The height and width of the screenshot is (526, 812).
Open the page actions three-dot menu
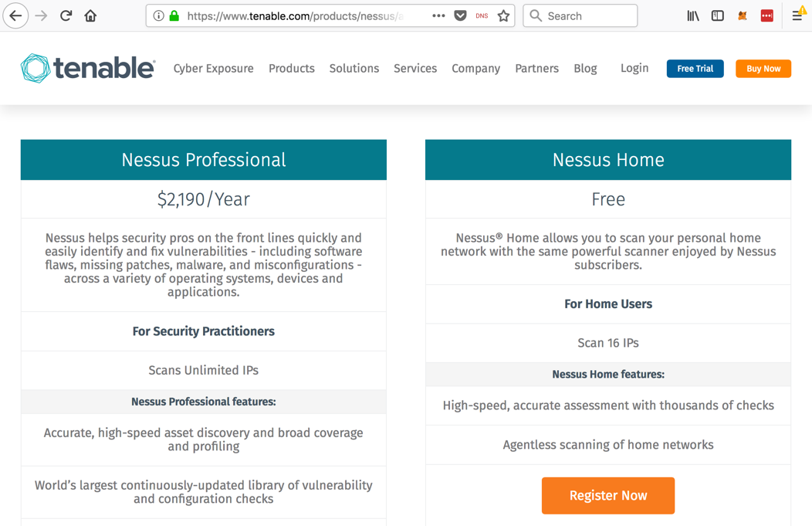click(438, 15)
